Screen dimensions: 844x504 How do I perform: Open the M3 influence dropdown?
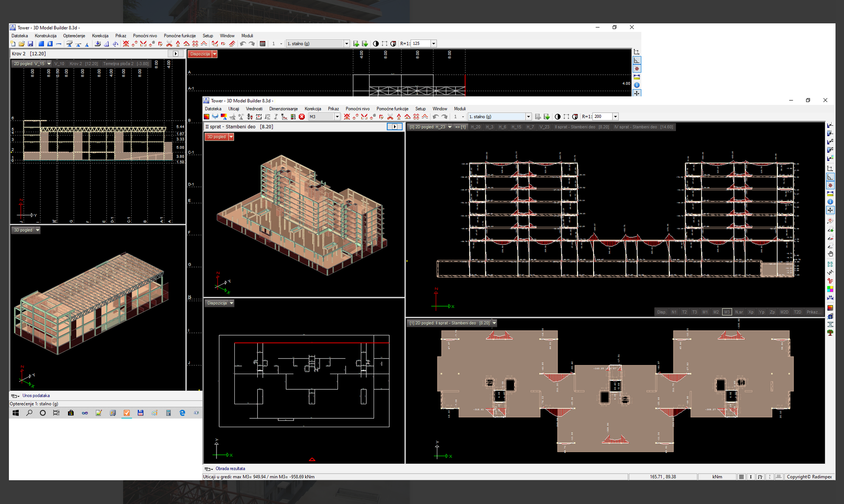337,117
